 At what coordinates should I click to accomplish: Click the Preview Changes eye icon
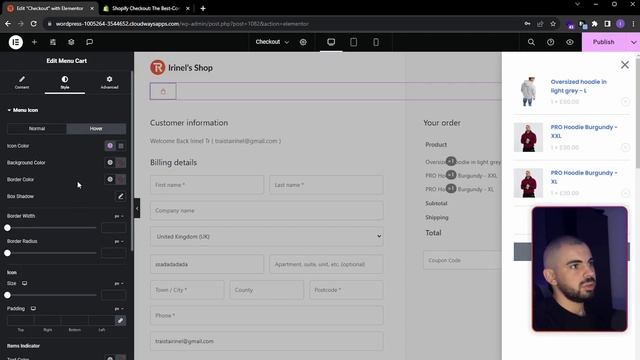[x=570, y=42]
